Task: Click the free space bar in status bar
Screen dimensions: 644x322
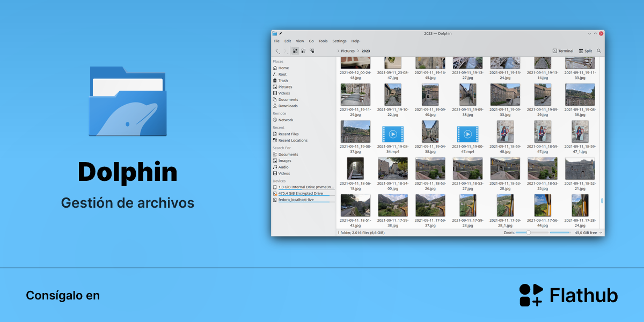Action: pos(560,233)
